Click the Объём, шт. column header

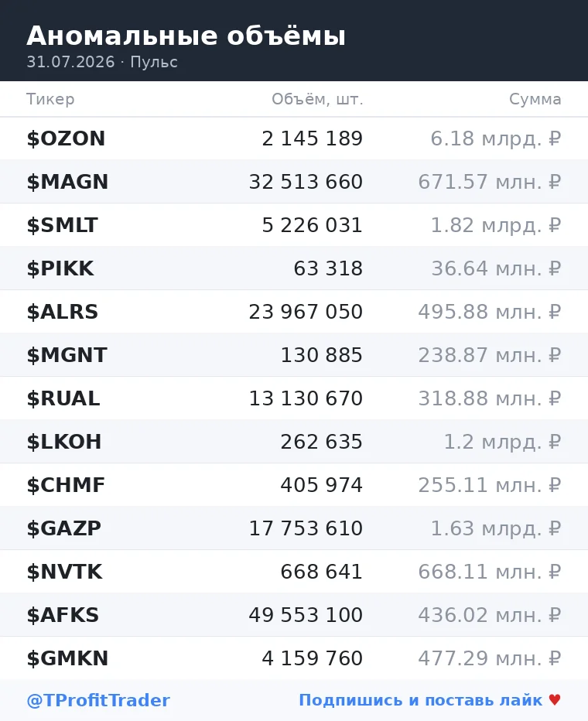tap(317, 99)
